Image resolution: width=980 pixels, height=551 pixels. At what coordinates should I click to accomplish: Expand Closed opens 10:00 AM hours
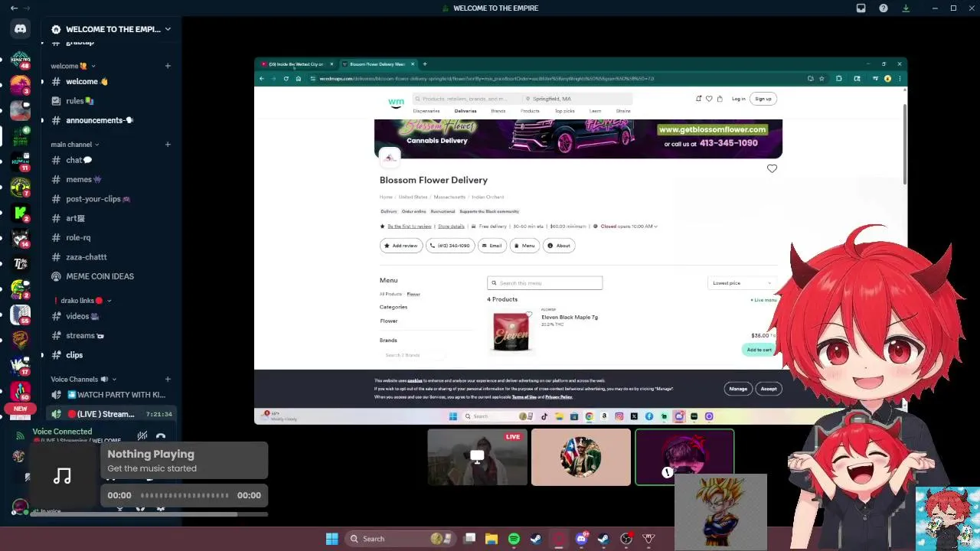629,226
